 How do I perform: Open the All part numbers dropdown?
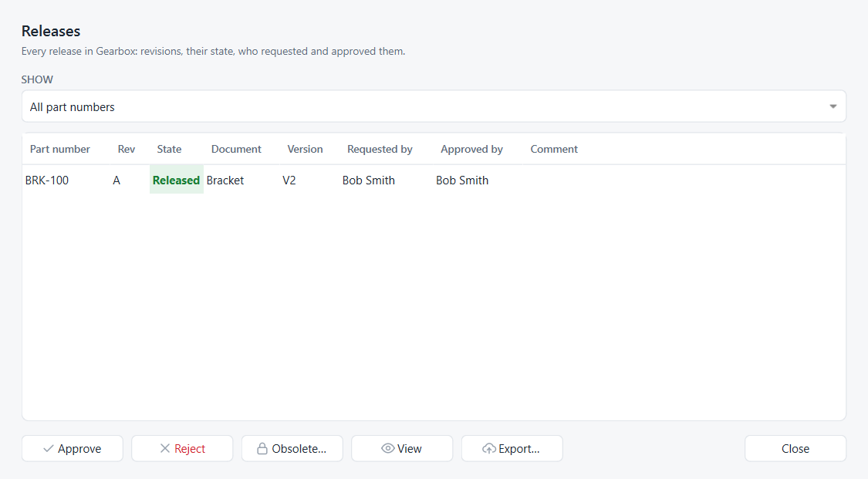pos(434,106)
